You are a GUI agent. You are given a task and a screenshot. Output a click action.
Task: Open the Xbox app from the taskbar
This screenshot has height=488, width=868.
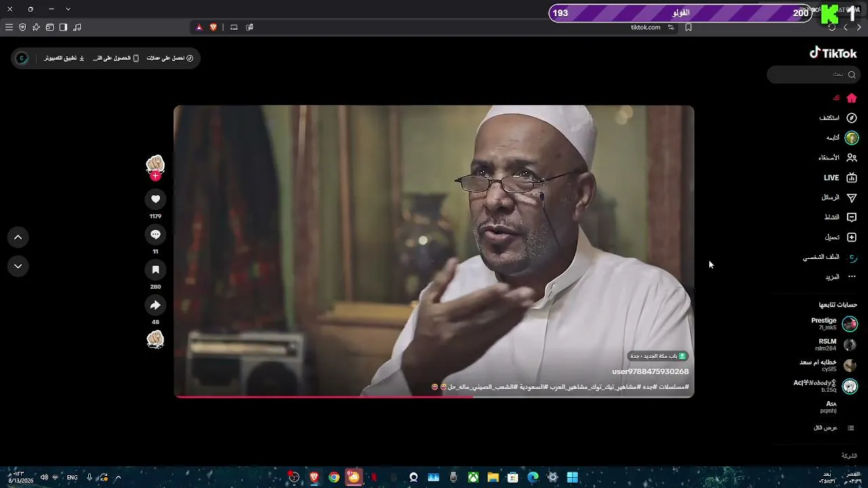pyautogui.click(x=473, y=477)
